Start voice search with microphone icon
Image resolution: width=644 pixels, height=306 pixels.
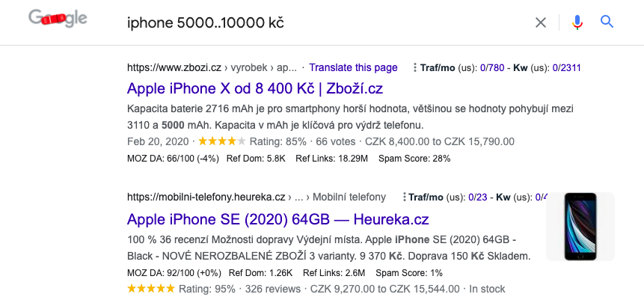tap(577, 22)
